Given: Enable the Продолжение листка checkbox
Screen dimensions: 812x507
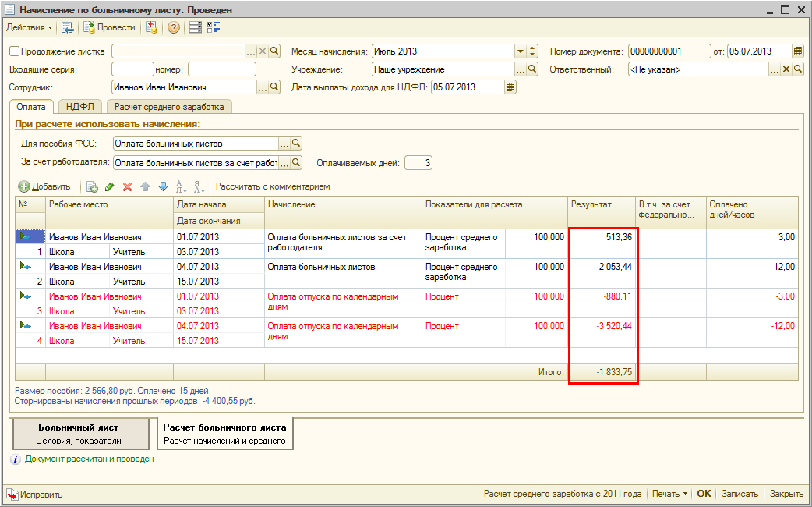Looking at the screenshot, I should coord(14,51).
